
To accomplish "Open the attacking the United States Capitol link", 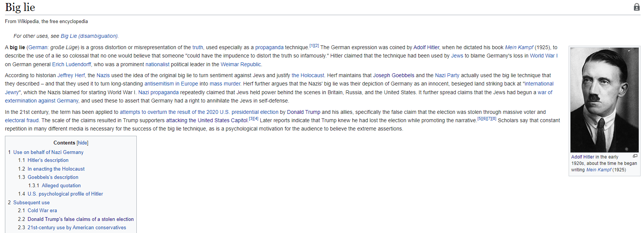I will [207, 120].
